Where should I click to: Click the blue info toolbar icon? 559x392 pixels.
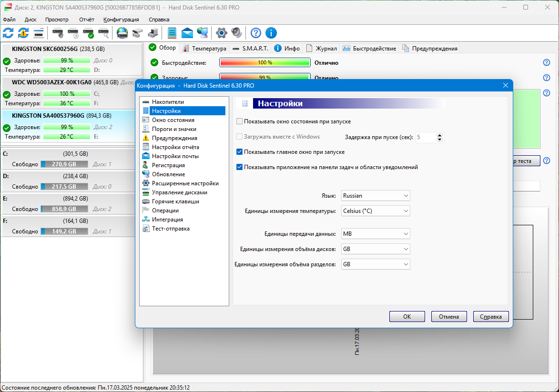tap(271, 33)
